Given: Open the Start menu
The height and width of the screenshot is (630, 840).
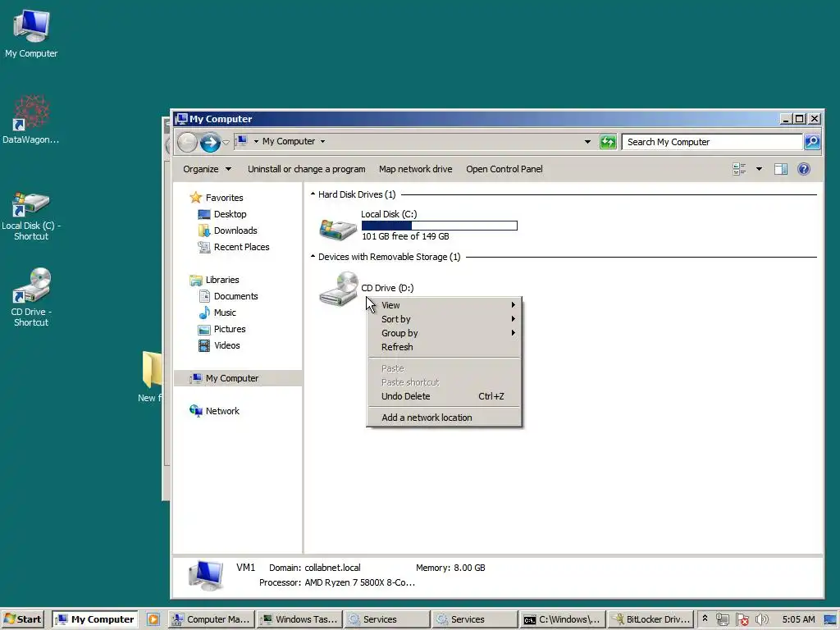Looking at the screenshot, I should [22, 619].
